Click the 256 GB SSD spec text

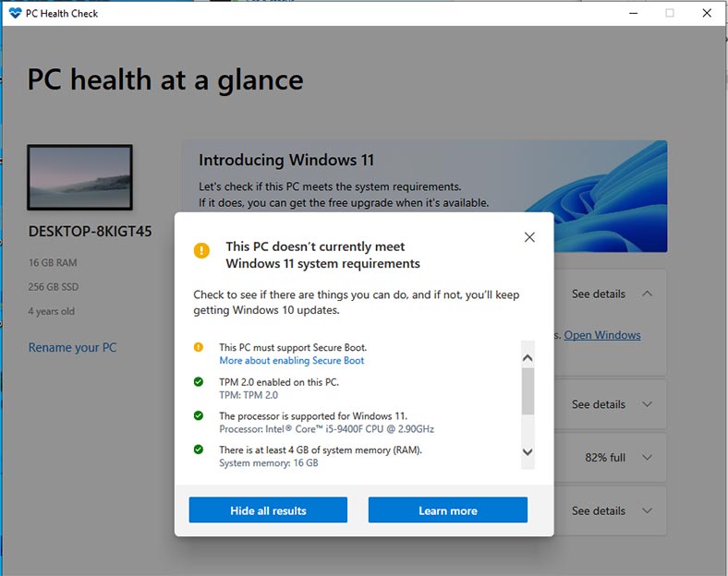click(54, 286)
